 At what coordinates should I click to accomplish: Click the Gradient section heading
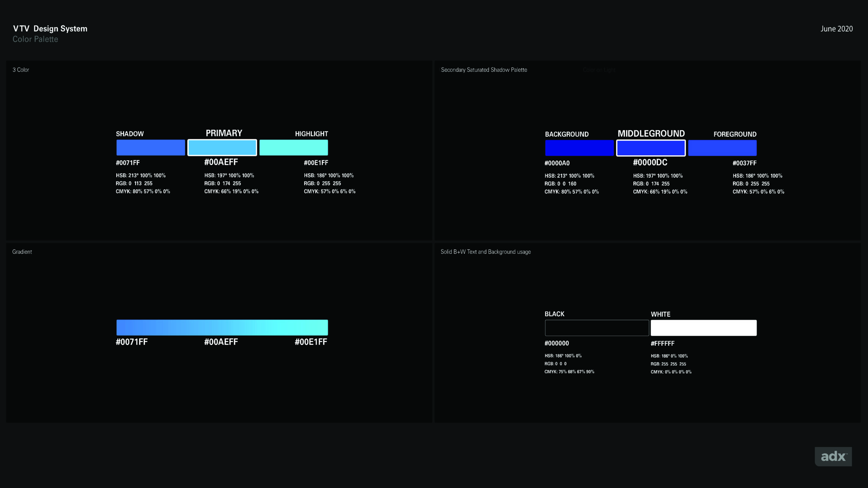tap(22, 252)
